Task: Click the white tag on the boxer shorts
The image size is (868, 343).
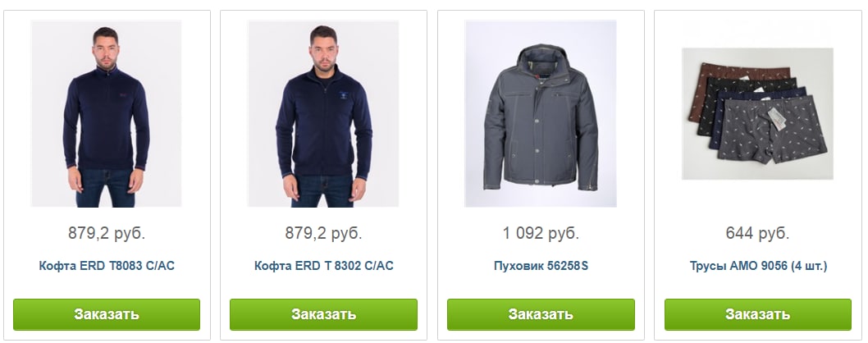Action: (779, 119)
